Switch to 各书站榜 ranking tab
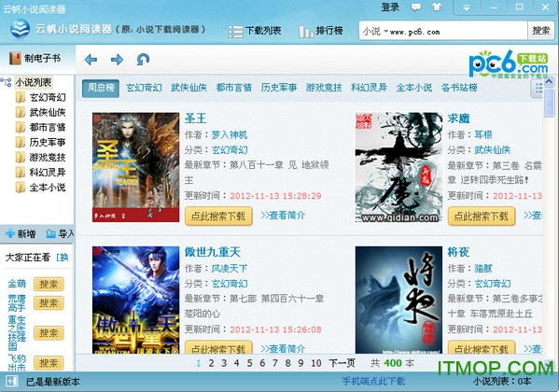This screenshot has height=392, width=559. 459,88
